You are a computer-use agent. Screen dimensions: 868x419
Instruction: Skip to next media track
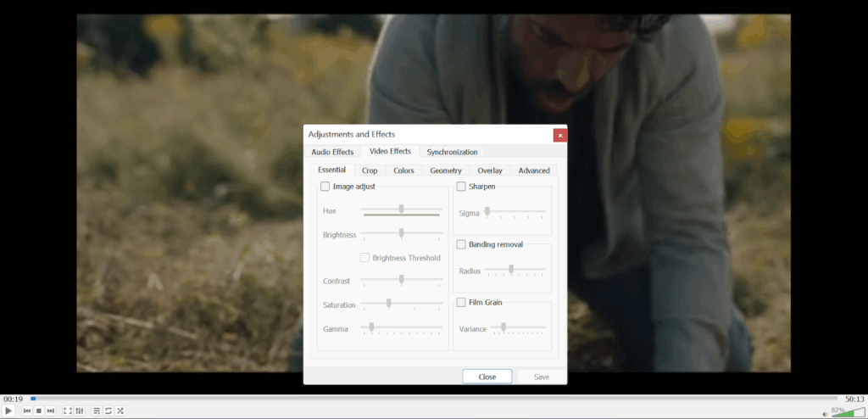click(x=50, y=411)
